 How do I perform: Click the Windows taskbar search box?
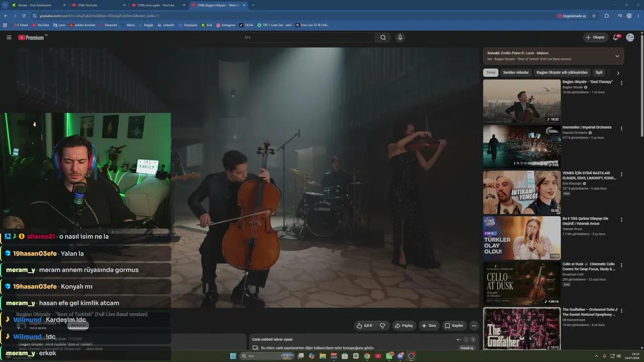pyautogui.click(x=266, y=356)
